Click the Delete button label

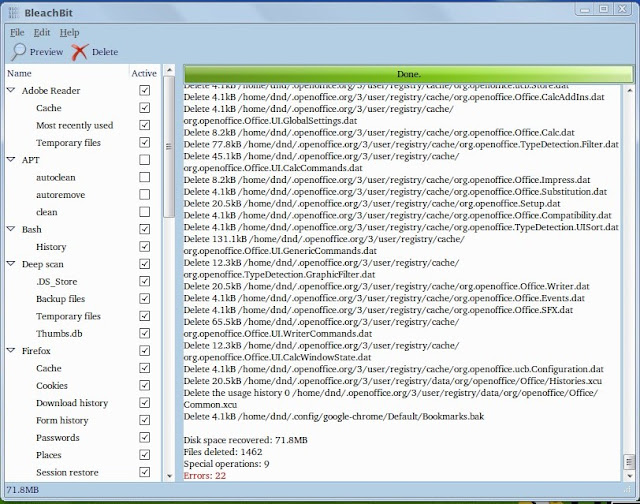pyautogui.click(x=105, y=52)
